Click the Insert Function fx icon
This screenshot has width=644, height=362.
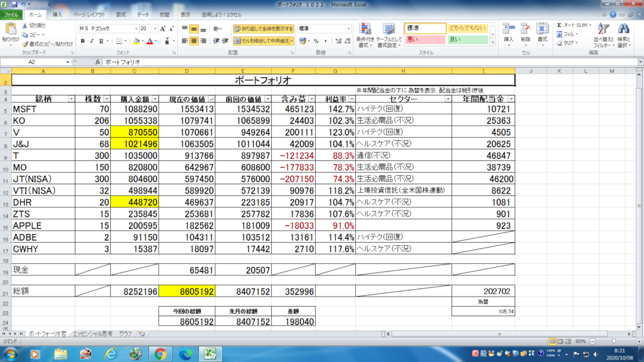(x=97, y=62)
